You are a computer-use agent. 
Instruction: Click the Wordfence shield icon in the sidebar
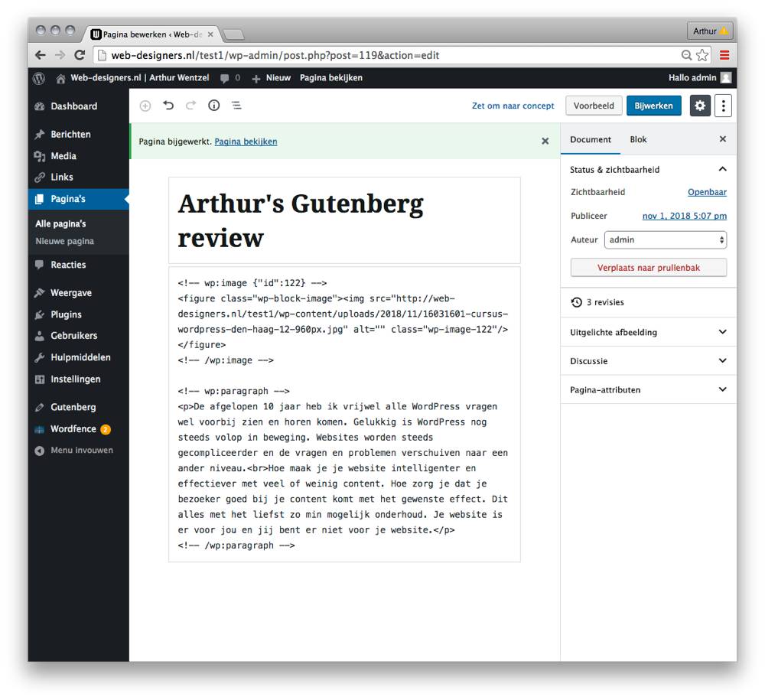click(40, 428)
